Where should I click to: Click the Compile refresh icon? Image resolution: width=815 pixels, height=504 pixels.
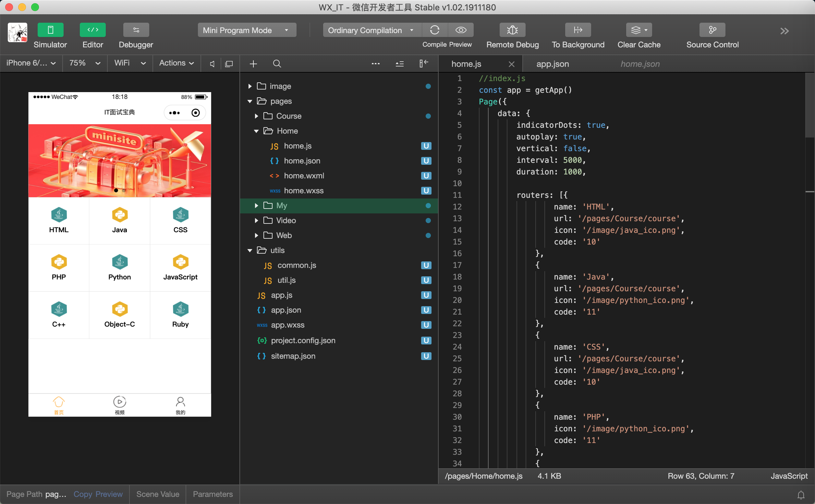click(434, 30)
